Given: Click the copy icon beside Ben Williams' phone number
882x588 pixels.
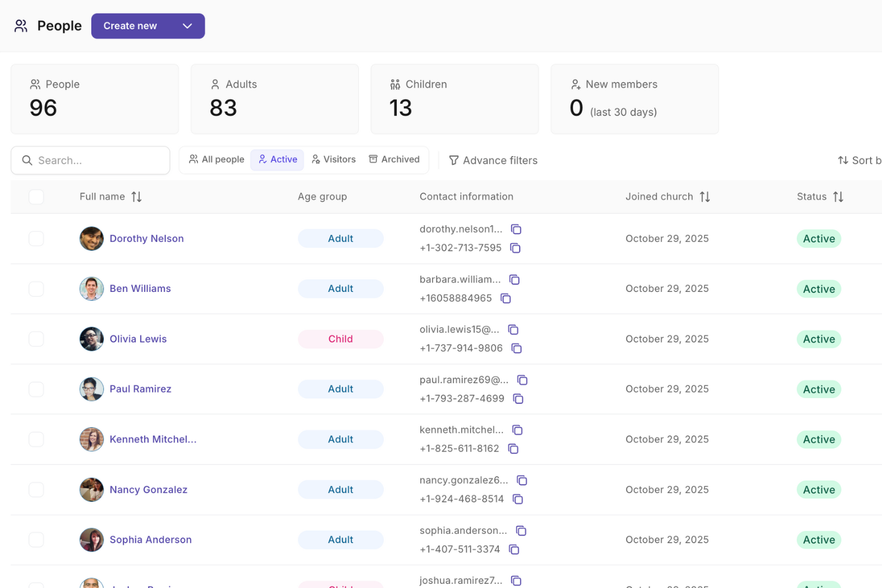Looking at the screenshot, I should tap(506, 298).
